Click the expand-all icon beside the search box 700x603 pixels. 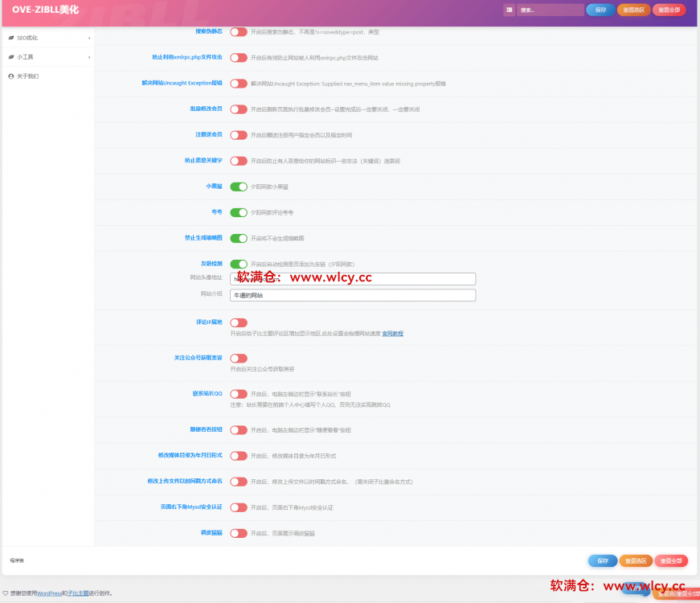(x=510, y=10)
